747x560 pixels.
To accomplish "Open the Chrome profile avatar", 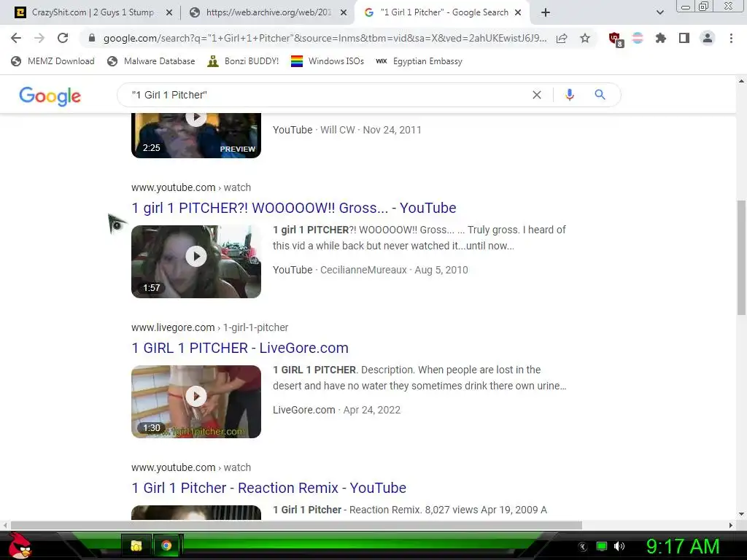I will tap(708, 38).
